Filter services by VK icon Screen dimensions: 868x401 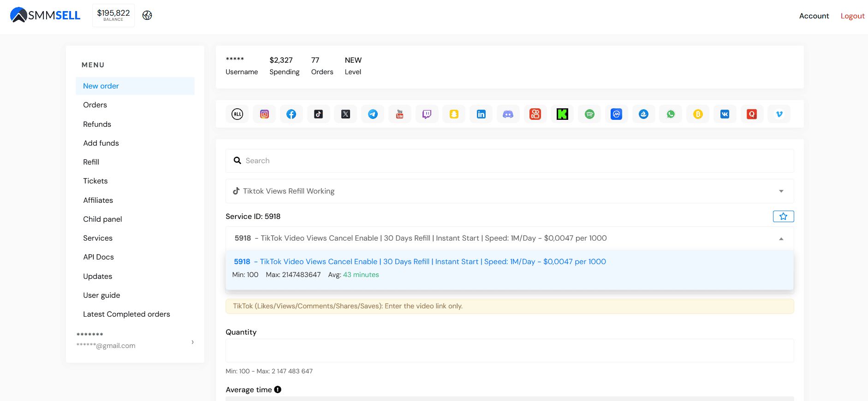click(725, 114)
